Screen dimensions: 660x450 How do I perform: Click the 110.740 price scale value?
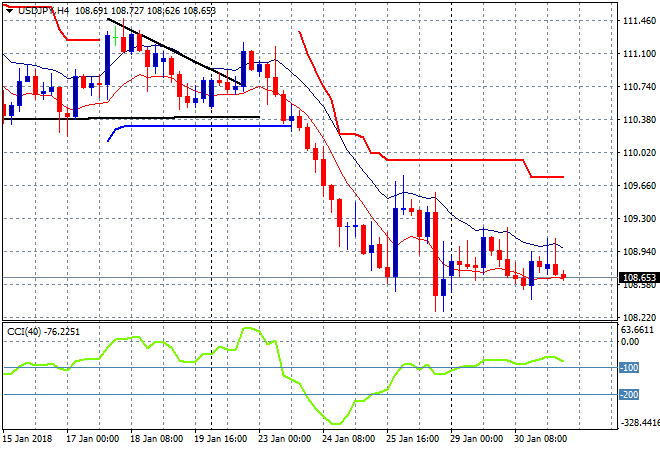click(639, 86)
